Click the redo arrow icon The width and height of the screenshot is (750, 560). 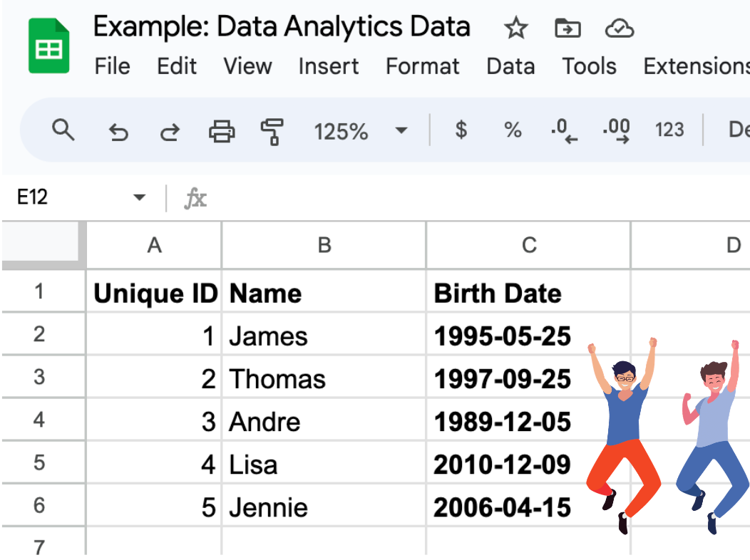pos(170,132)
